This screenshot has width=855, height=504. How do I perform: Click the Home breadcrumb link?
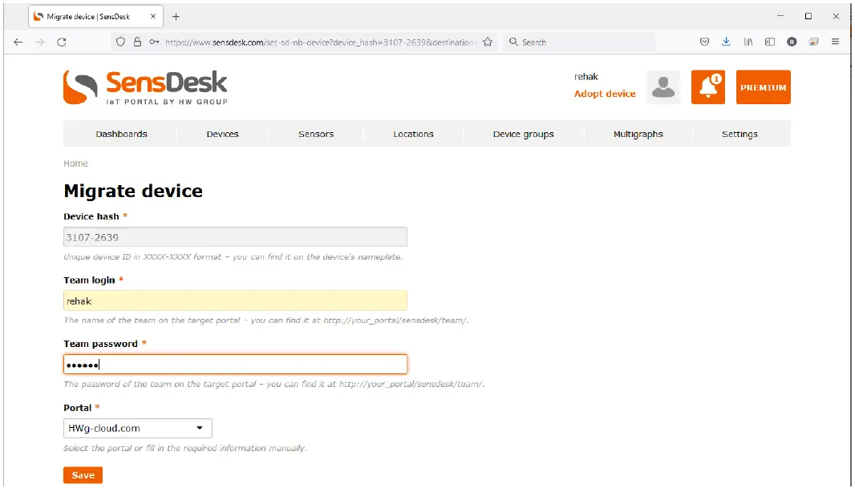pyautogui.click(x=75, y=163)
